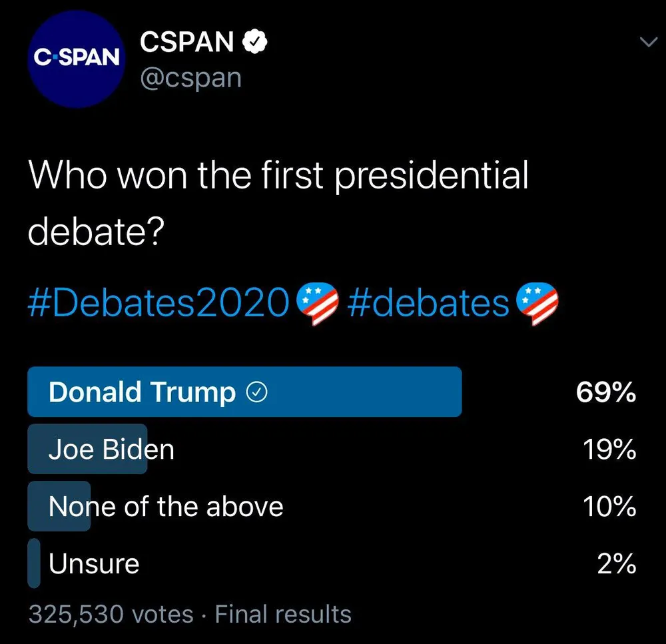The height and width of the screenshot is (644, 666).
Task: Click the 69% result value
Action: [x=605, y=393]
